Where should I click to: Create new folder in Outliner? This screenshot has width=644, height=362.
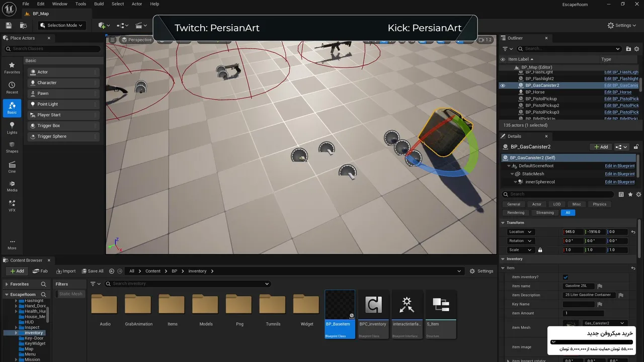(x=628, y=49)
